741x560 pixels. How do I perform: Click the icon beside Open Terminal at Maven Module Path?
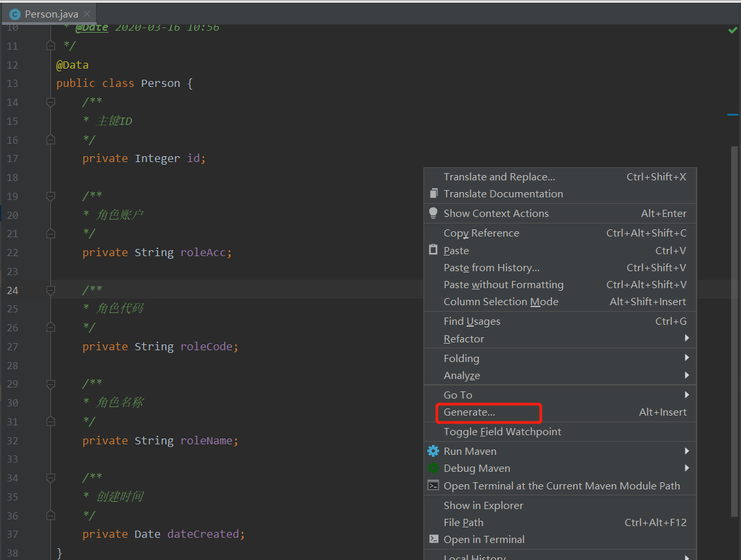pos(432,486)
